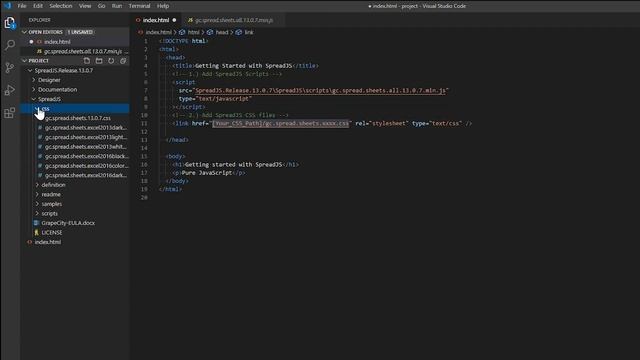Open the View menu

pyautogui.click(x=85, y=6)
